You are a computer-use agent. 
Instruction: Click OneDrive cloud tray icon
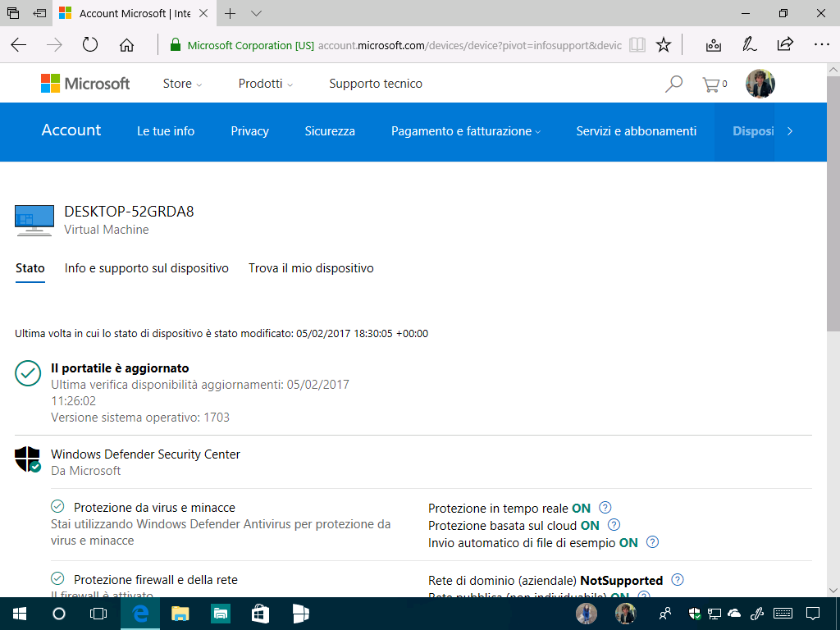(x=733, y=614)
